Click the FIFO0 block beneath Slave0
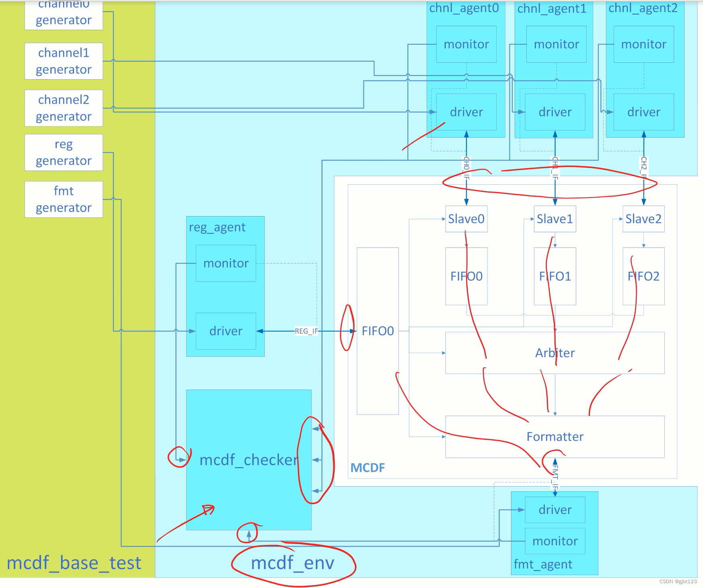The image size is (703, 588). click(x=466, y=276)
